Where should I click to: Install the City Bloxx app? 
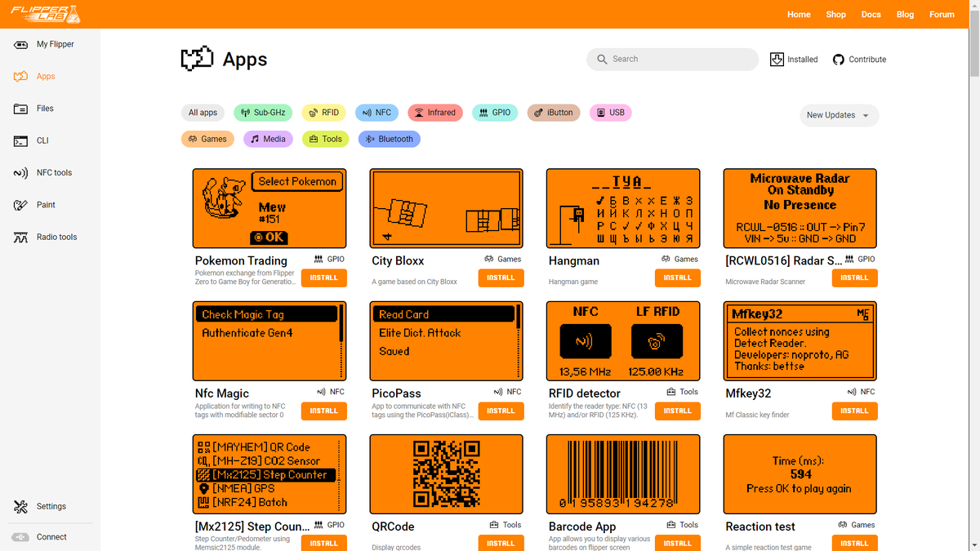(x=501, y=278)
